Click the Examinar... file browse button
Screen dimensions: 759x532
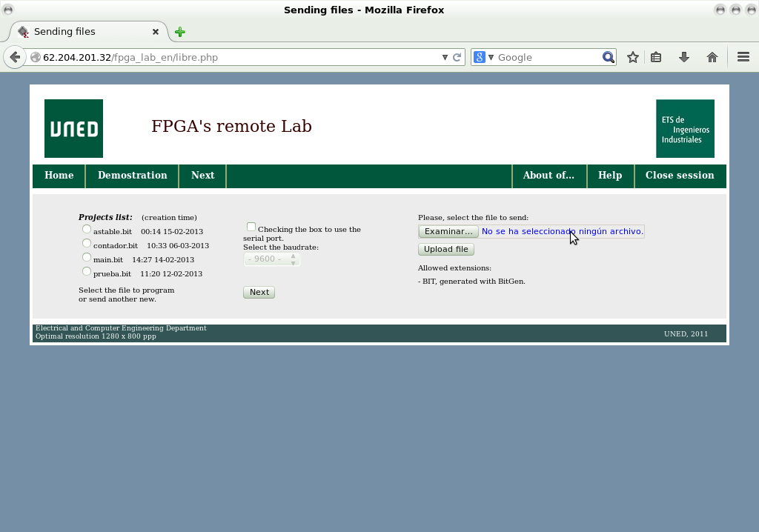coord(448,231)
